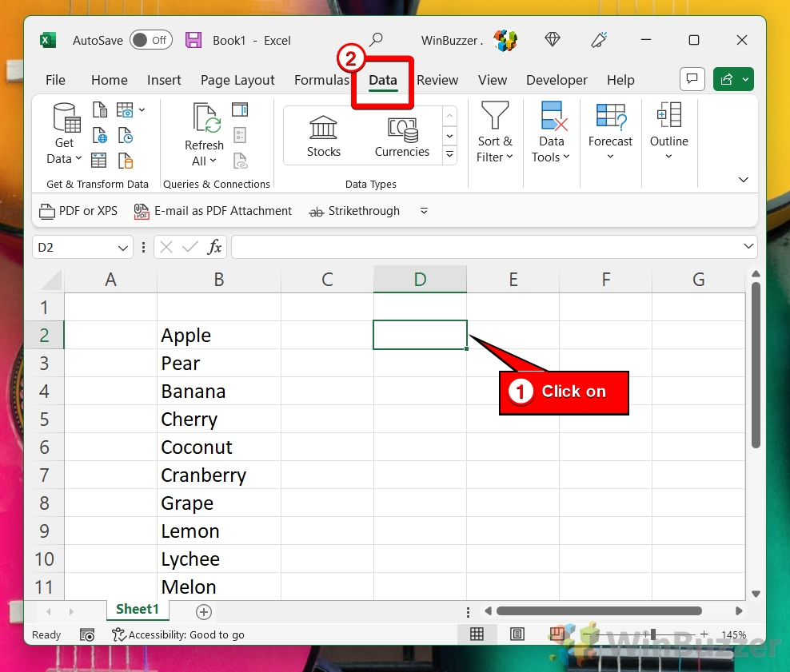
Task: Click Insert Function fx icon
Action: tap(214, 247)
